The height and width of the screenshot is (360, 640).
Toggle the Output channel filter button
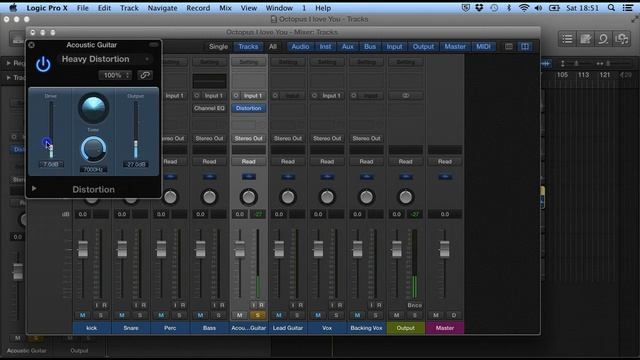(x=423, y=47)
